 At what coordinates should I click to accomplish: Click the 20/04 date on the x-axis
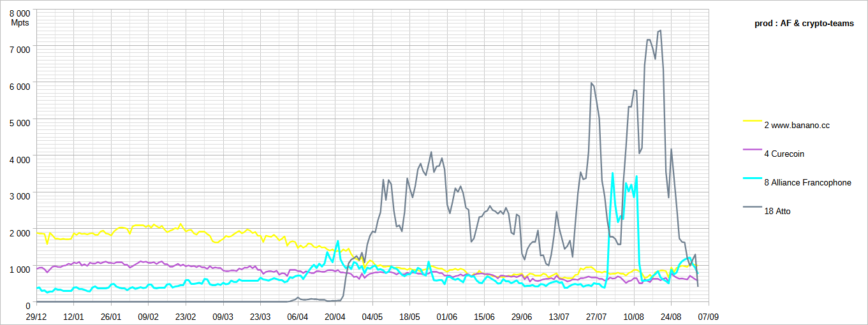[x=335, y=316]
